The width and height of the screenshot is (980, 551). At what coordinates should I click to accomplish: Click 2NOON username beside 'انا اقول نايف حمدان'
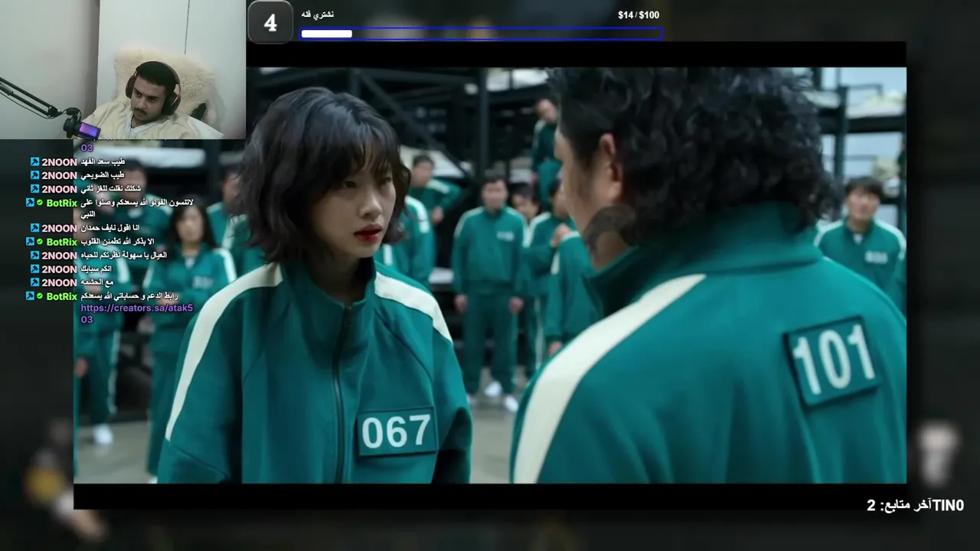point(59,228)
